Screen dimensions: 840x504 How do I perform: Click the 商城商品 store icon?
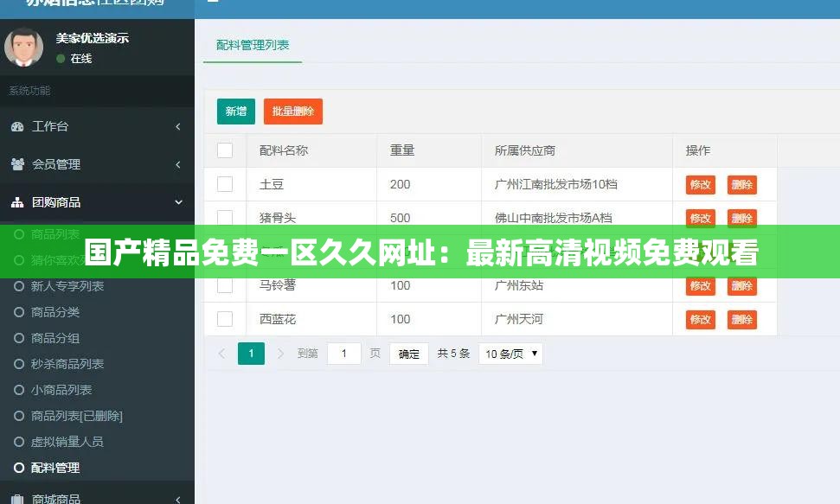(19, 498)
